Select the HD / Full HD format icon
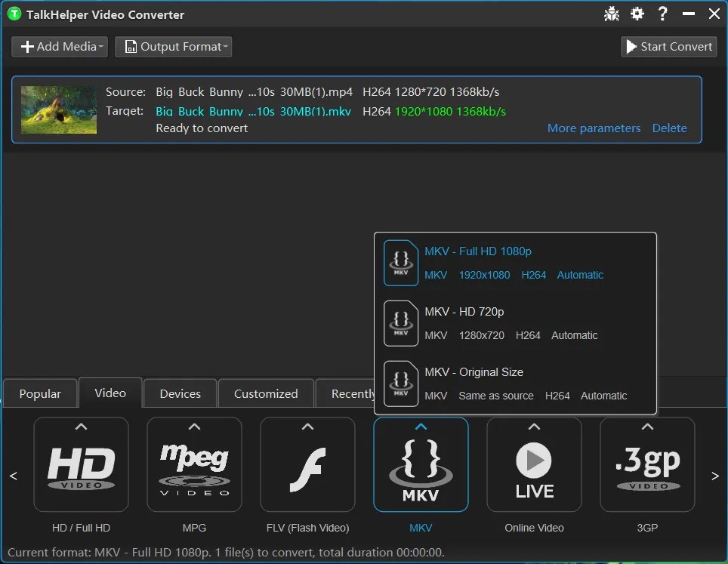The height and width of the screenshot is (564, 728). (x=81, y=464)
